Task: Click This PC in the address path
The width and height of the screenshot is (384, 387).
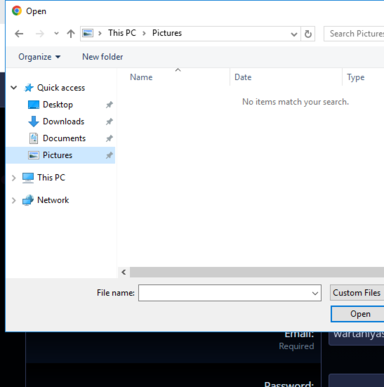Action: point(122,33)
